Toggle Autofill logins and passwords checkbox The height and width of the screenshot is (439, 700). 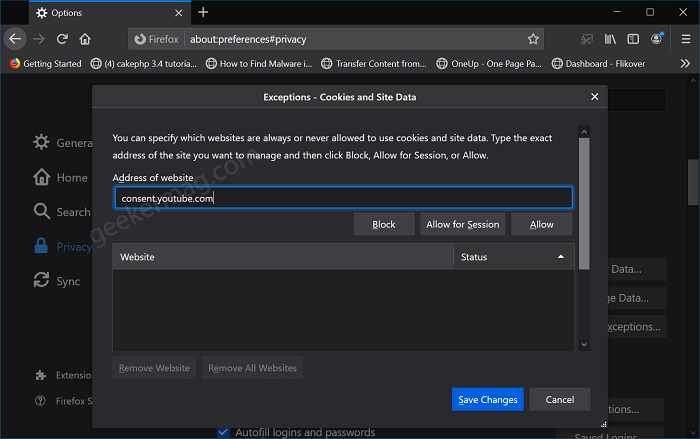click(x=223, y=432)
